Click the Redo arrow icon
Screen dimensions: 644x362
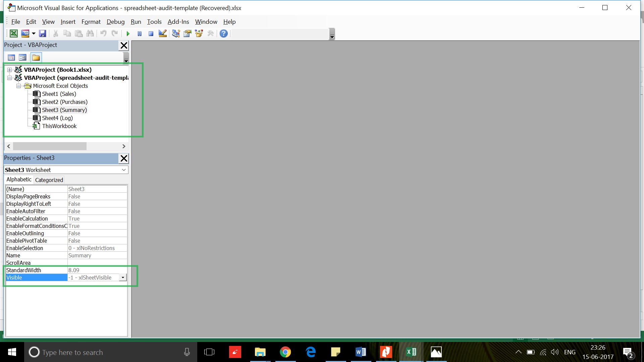115,34
